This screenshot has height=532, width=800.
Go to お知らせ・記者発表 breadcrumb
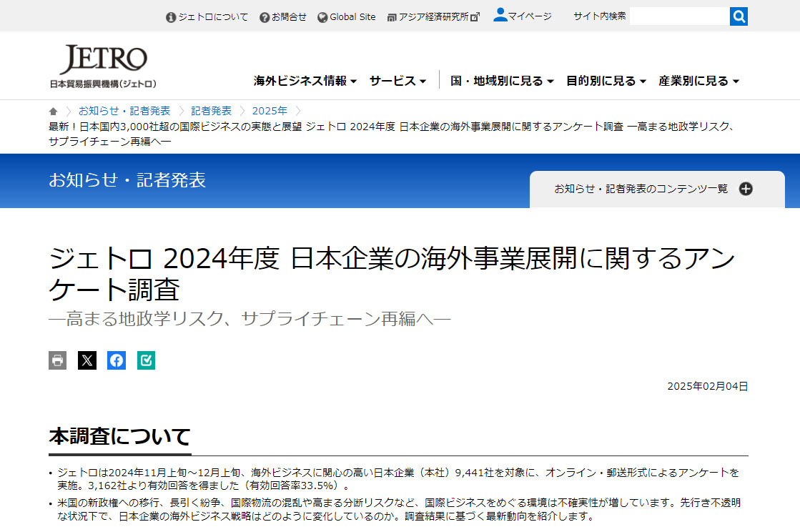point(124,111)
